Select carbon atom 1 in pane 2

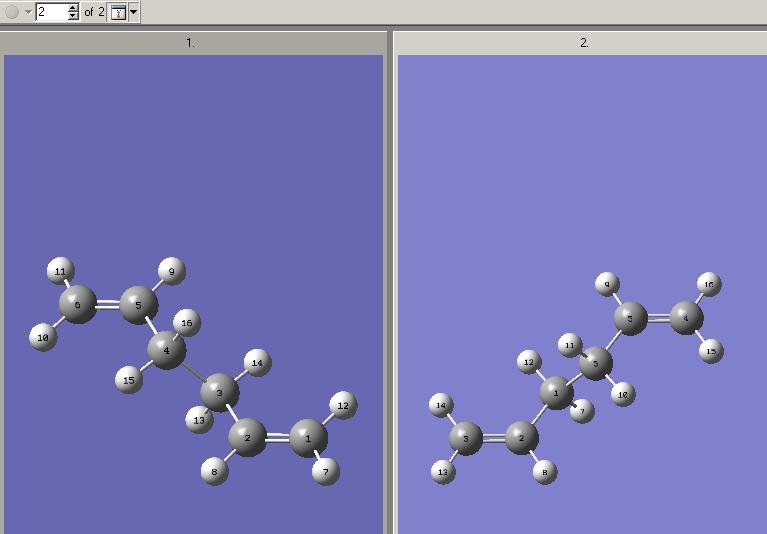tap(556, 393)
